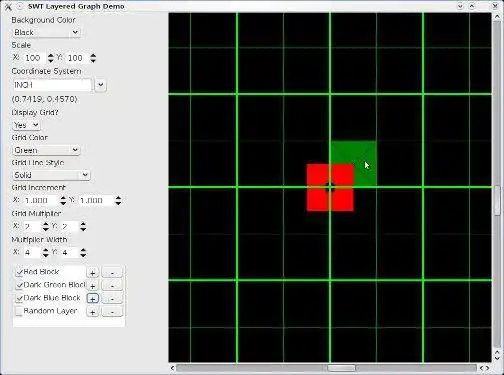The image size is (504, 375).
Task: Decrease Scale X value
Action: (x=51, y=61)
